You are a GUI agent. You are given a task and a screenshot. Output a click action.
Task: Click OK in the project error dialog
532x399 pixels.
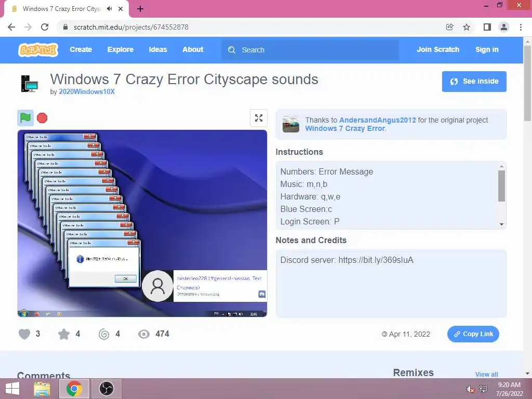[126, 278]
